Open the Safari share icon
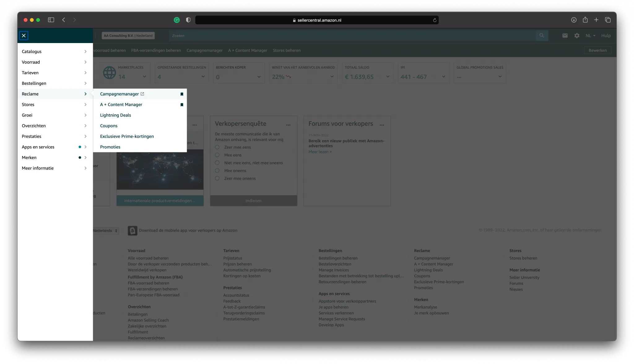Image resolution: width=634 pixels, height=364 pixels. [x=585, y=20]
